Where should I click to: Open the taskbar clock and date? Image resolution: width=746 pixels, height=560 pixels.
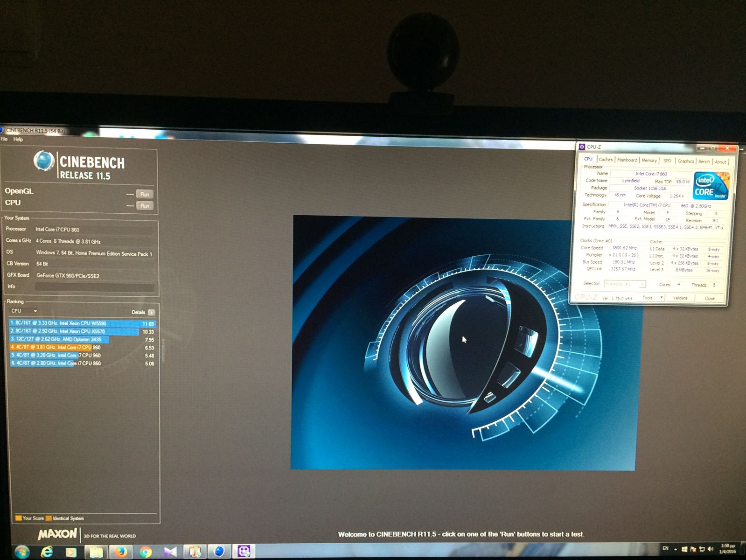(x=727, y=549)
